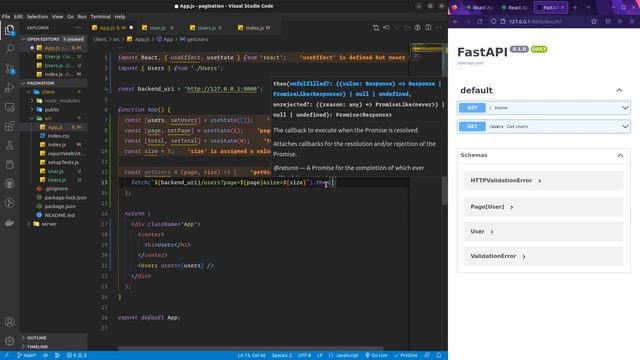Open the Selection menu
The image size is (640, 360).
[x=37, y=17]
